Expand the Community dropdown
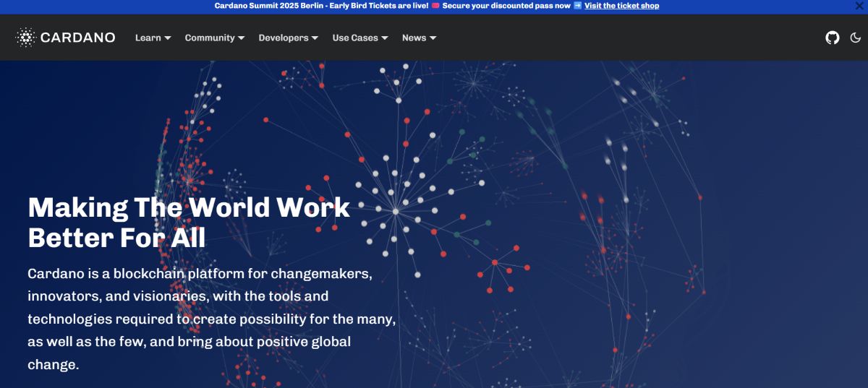 (x=215, y=38)
